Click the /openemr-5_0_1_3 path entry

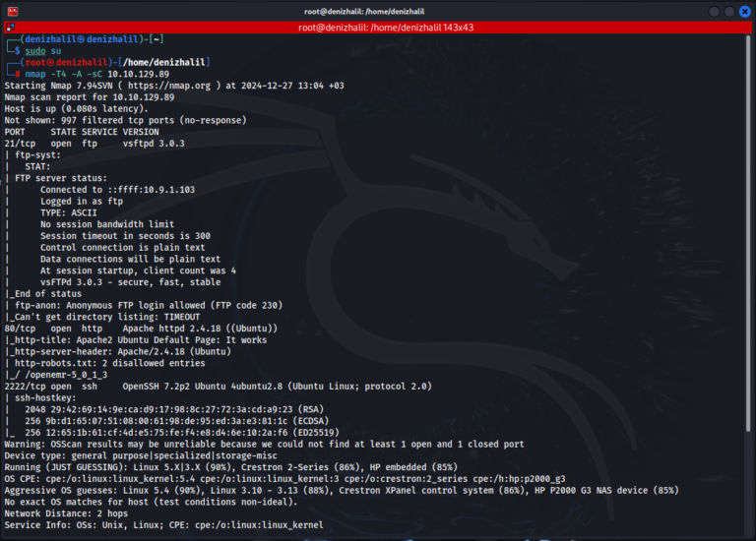(61, 375)
